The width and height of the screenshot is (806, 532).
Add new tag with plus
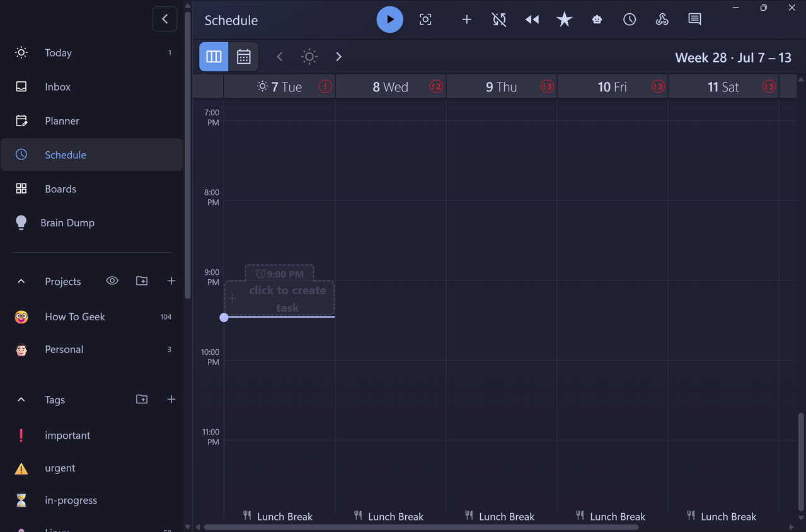(171, 400)
